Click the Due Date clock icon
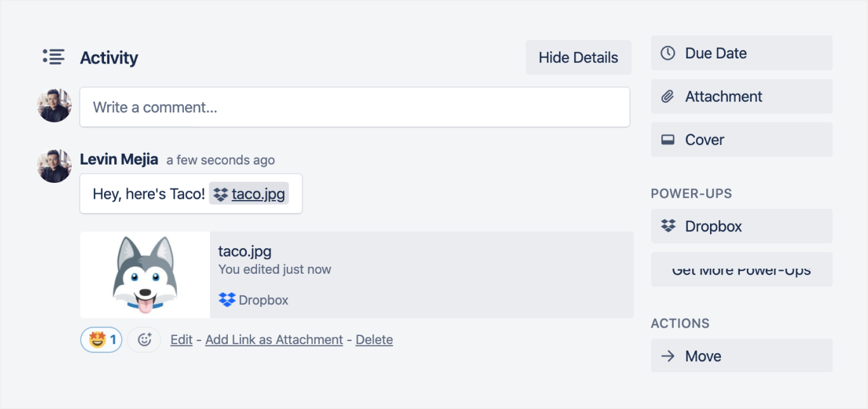This screenshot has height=409, width=868. pyautogui.click(x=667, y=53)
